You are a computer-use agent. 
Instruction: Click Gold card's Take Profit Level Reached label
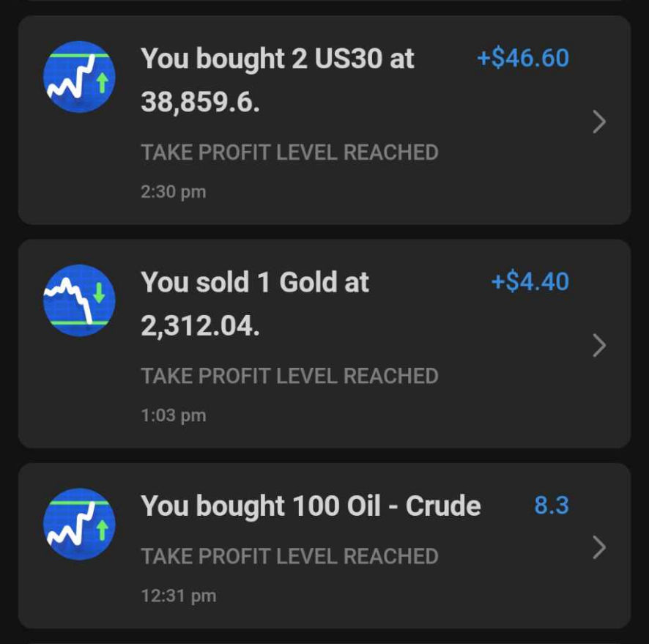pos(289,376)
